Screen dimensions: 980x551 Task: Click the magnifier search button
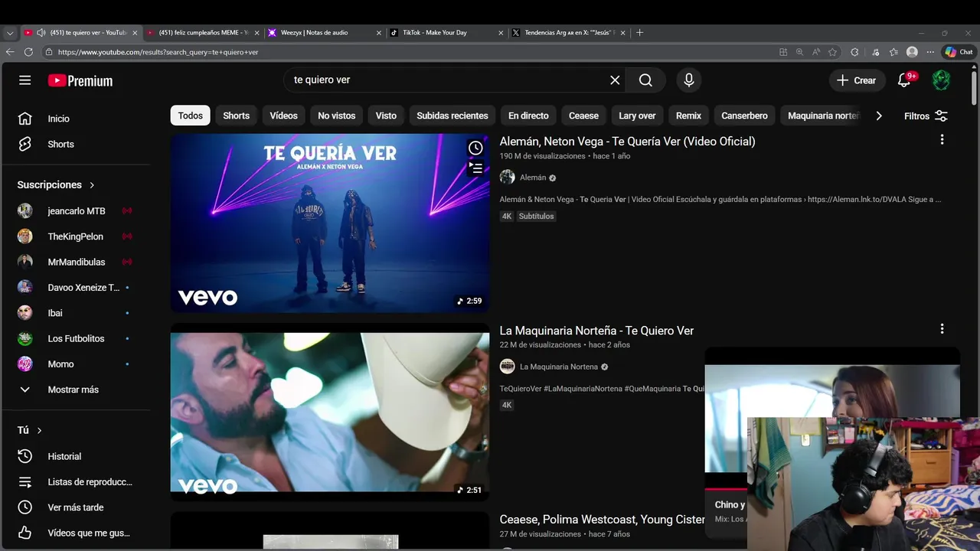pyautogui.click(x=645, y=80)
